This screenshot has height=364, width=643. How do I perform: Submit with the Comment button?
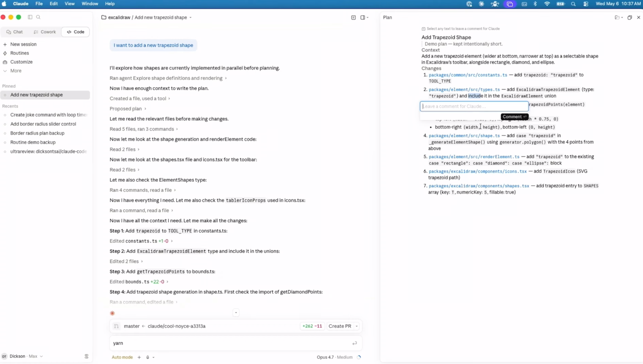[x=514, y=117]
